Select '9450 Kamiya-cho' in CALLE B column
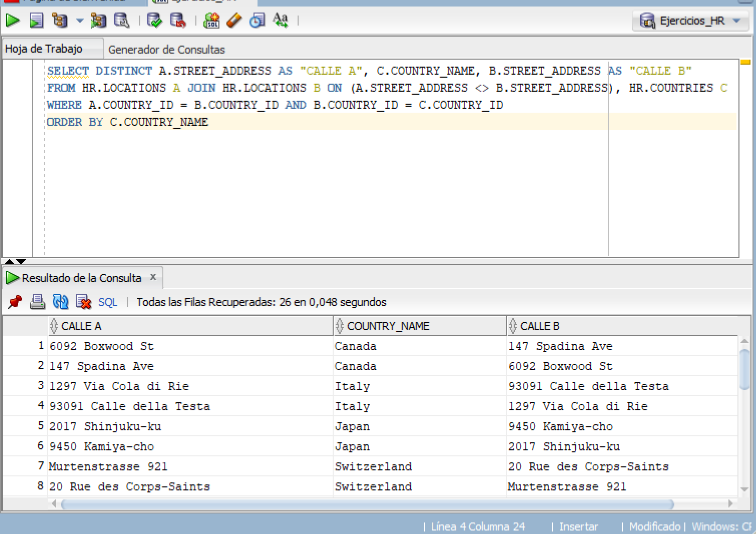 tap(622, 426)
